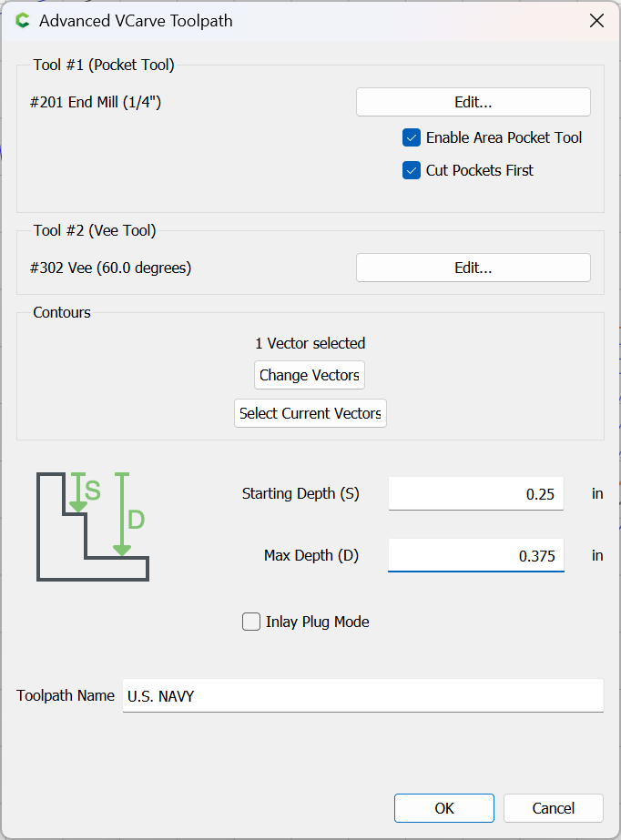Screen dimensions: 621x840
Task: Cancel the toolpath dialog
Action: coord(553,808)
